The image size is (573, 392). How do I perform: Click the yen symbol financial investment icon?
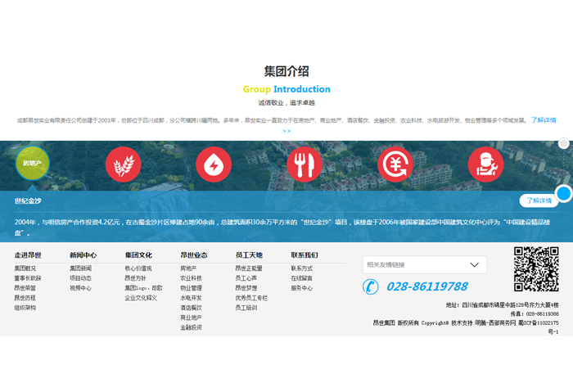click(395, 164)
